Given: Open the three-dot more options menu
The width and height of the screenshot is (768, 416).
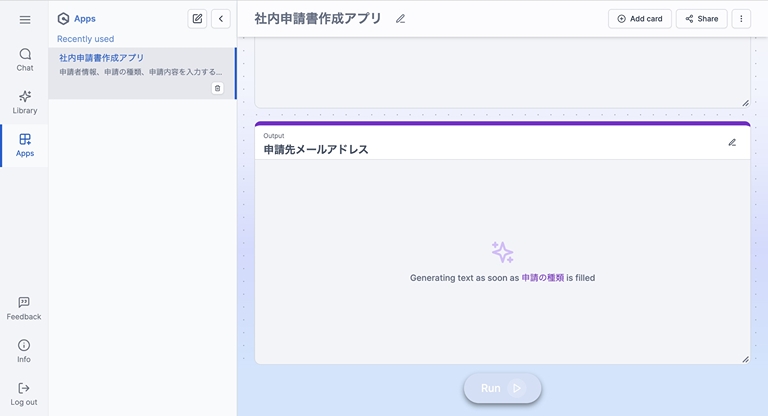Looking at the screenshot, I should click(741, 19).
